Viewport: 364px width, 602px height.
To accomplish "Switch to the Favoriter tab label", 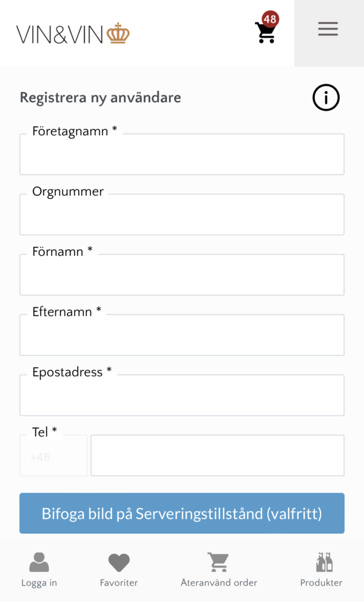I will pyautogui.click(x=119, y=583).
